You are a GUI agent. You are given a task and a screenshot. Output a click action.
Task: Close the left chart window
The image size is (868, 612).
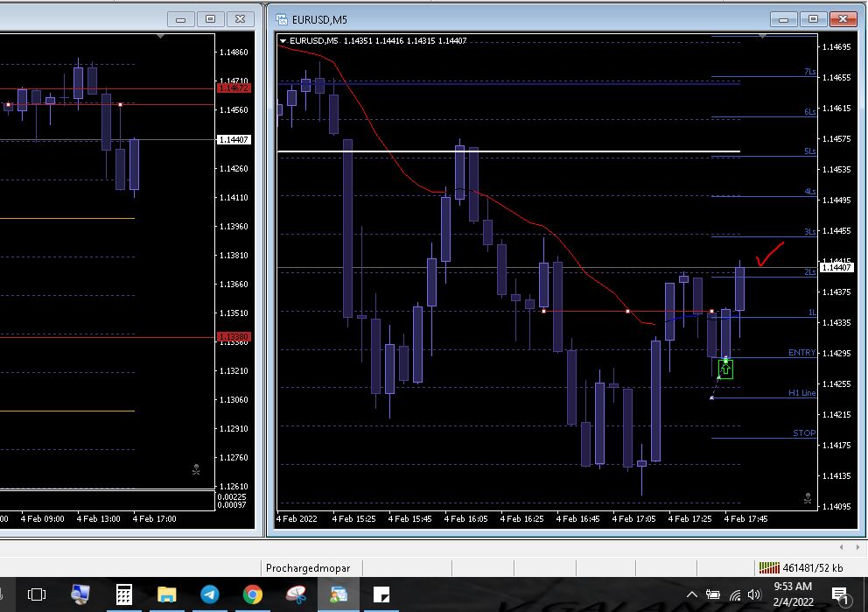point(241,19)
